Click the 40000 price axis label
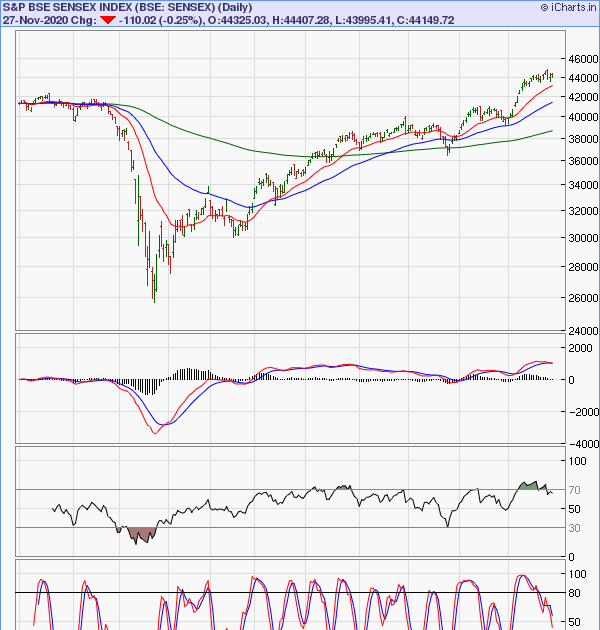 pos(583,117)
